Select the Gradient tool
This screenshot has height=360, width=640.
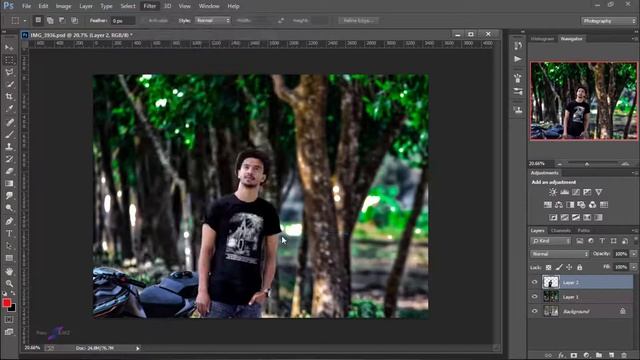tap(9, 183)
